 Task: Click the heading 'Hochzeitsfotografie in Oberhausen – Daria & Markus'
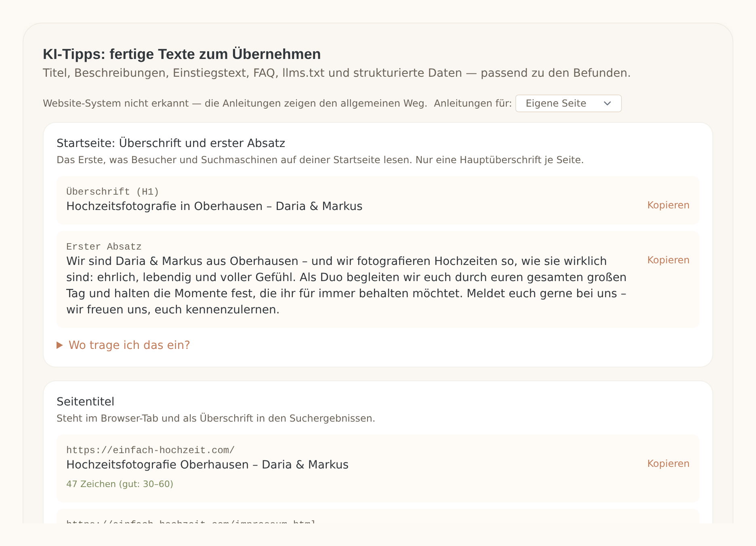pos(214,206)
